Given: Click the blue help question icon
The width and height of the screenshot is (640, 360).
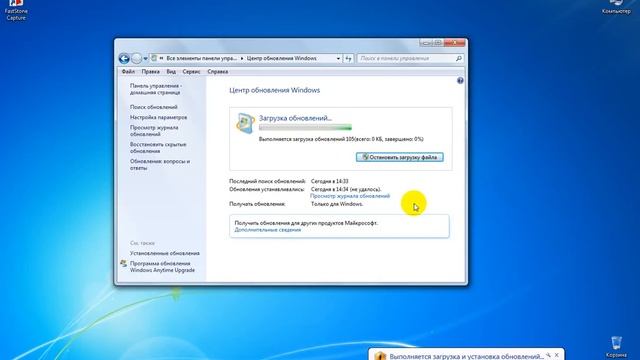Looking at the screenshot, I should click(460, 80).
